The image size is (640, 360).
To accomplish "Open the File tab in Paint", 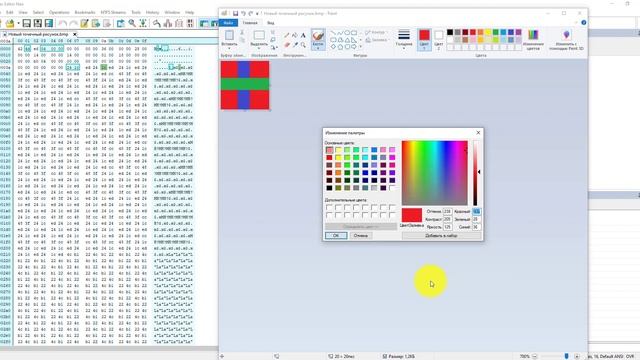I will coord(228,23).
